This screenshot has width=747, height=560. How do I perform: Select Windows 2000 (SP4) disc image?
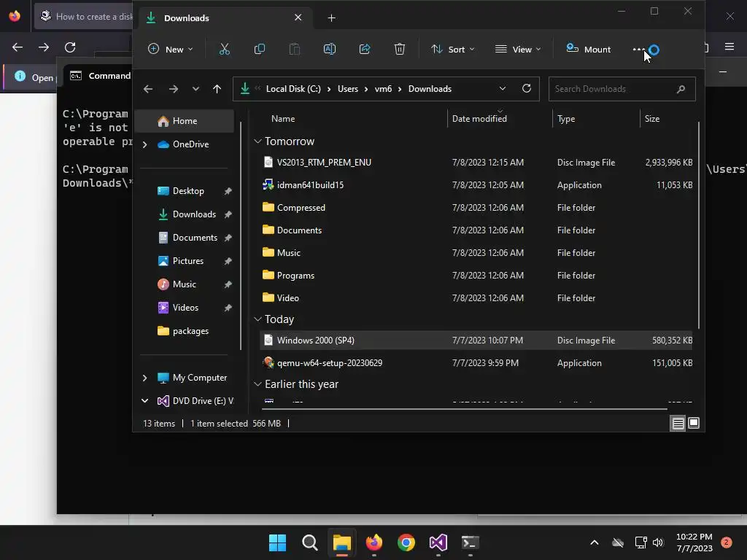476,340
